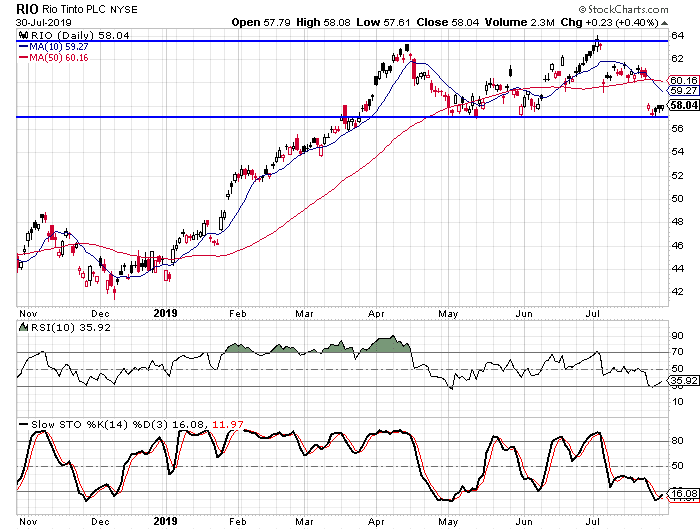Click the RIO ticker symbol in header
Image resolution: width=700 pixels, height=530 pixels.
click(x=27, y=8)
